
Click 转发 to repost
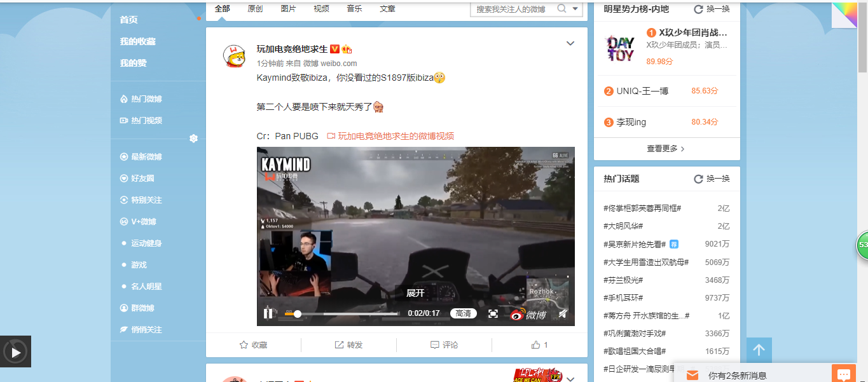348,344
